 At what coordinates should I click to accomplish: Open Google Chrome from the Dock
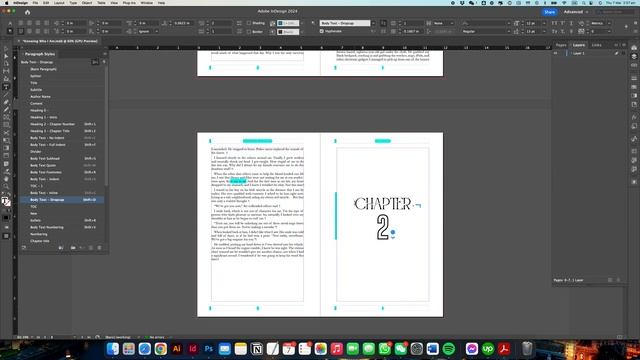(161, 349)
